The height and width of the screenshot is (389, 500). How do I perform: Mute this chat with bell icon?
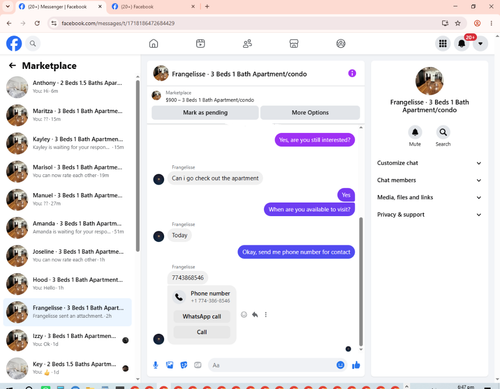pyautogui.click(x=415, y=132)
